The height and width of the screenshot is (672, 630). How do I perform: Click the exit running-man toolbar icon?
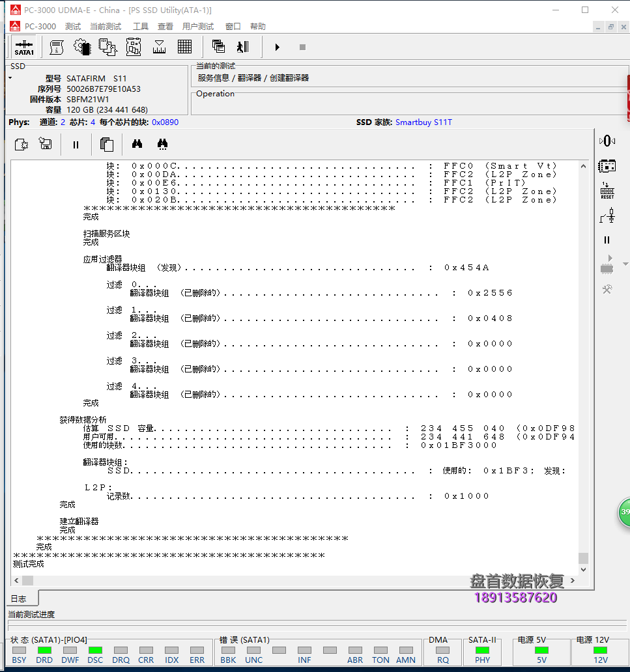243,47
